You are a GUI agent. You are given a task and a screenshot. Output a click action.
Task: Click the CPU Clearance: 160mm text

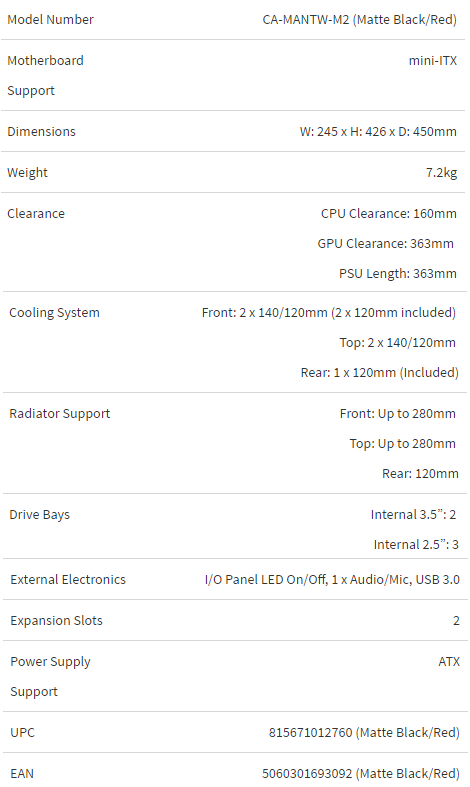click(389, 213)
